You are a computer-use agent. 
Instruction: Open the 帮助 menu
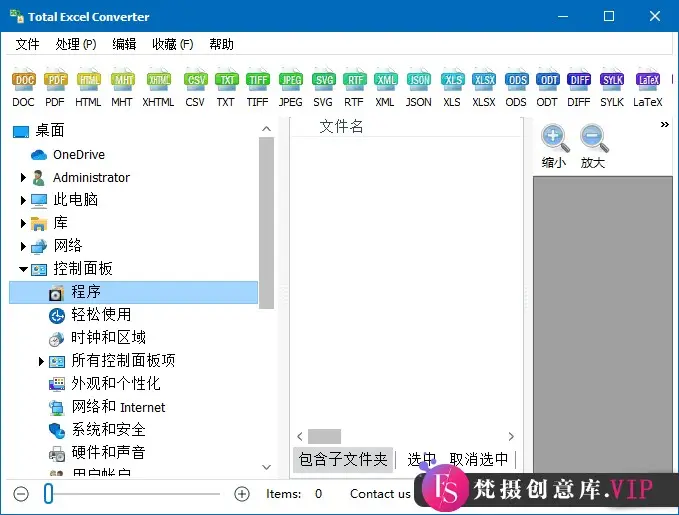(x=221, y=44)
